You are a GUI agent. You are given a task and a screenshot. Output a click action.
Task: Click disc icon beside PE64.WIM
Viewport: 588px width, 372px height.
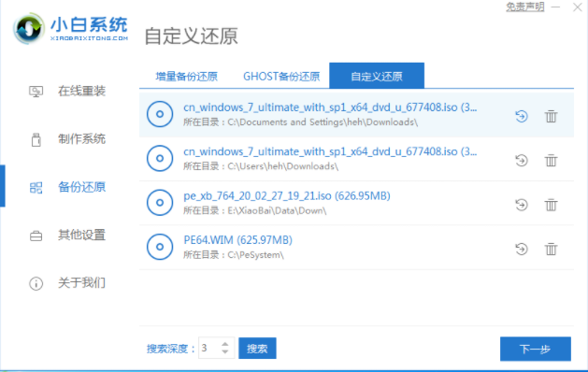(160, 247)
